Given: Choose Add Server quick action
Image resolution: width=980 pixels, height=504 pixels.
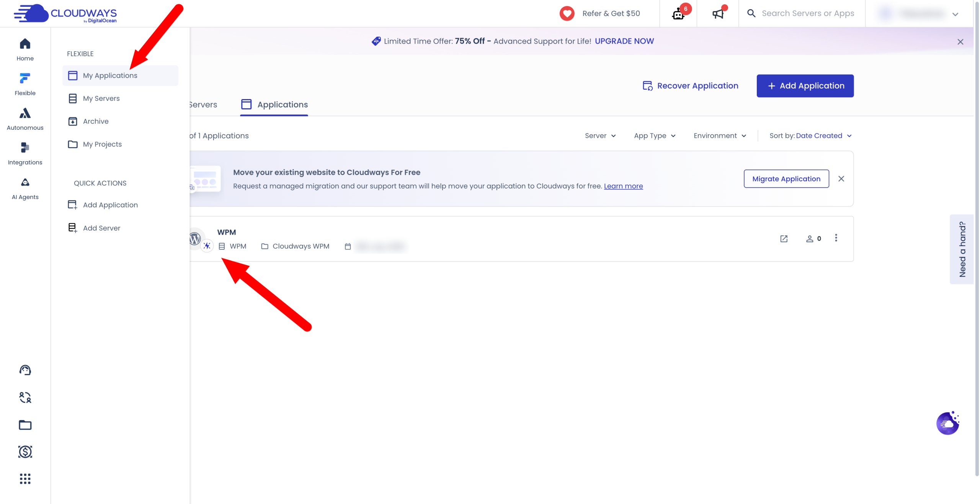Looking at the screenshot, I should tap(120, 228).
